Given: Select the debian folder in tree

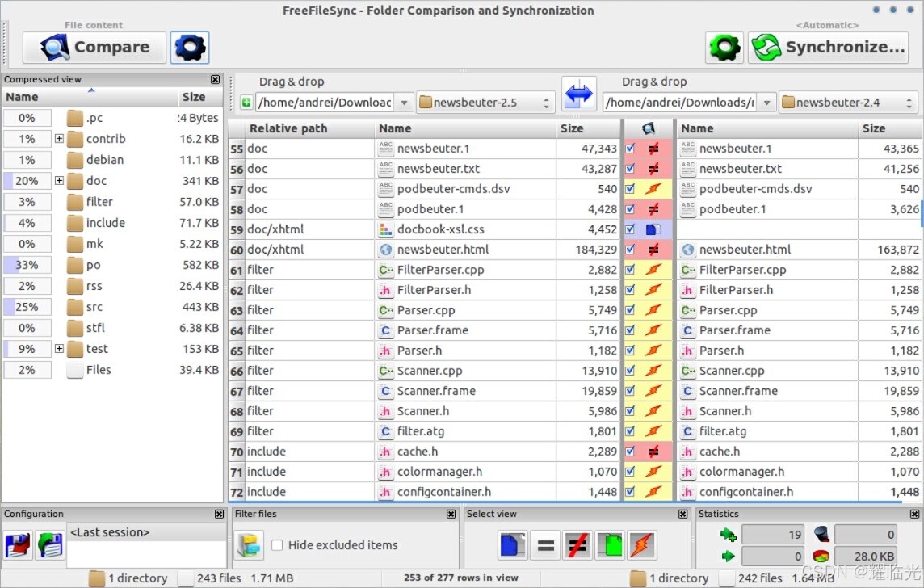Looking at the screenshot, I should 105,160.
